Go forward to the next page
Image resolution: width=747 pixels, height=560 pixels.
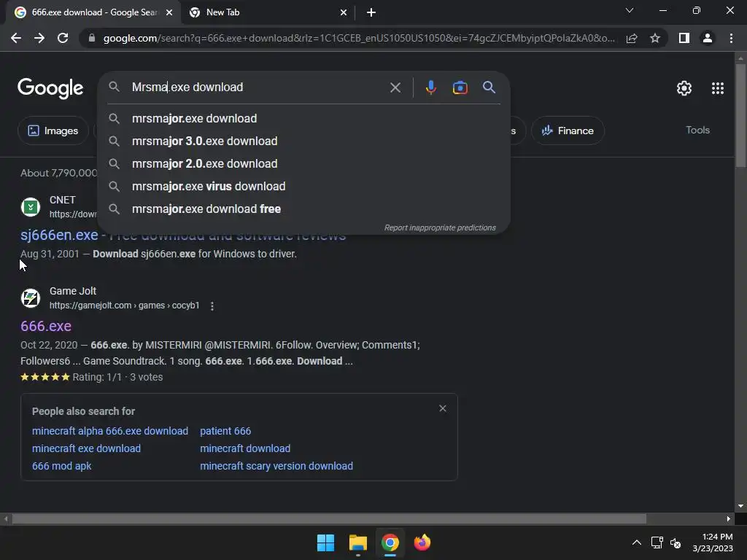[x=39, y=38]
